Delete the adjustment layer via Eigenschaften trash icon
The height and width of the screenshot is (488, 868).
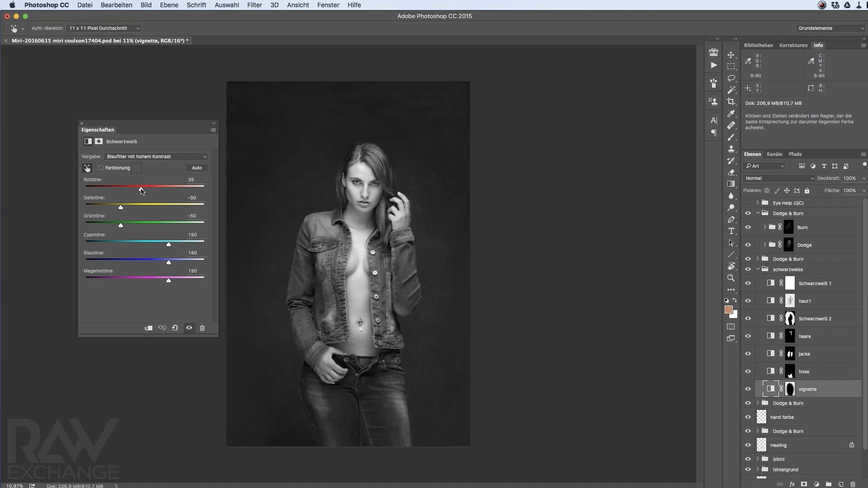coord(202,328)
